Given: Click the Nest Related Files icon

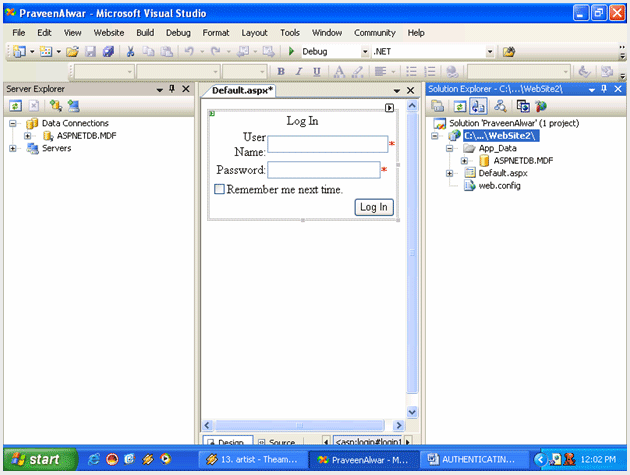Looking at the screenshot, I should click(478, 106).
